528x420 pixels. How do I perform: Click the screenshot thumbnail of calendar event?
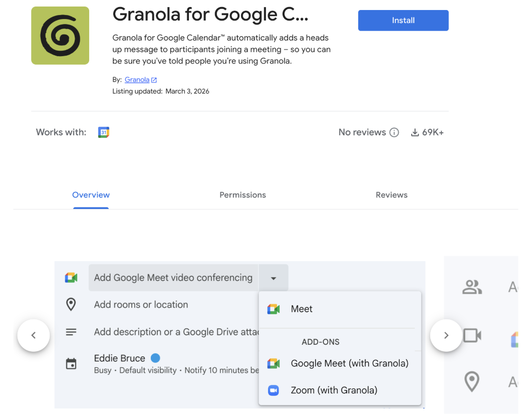(x=240, y=335)
